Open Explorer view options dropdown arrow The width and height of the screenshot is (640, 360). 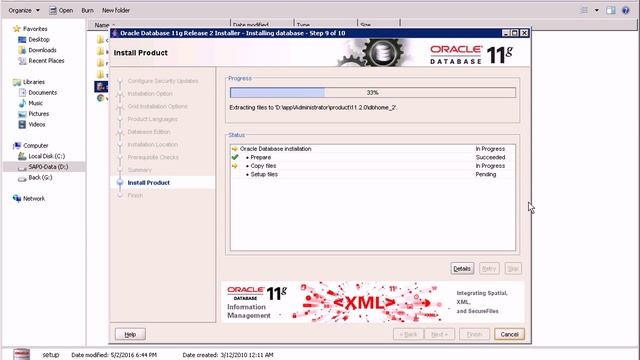[x=596, y=10]
